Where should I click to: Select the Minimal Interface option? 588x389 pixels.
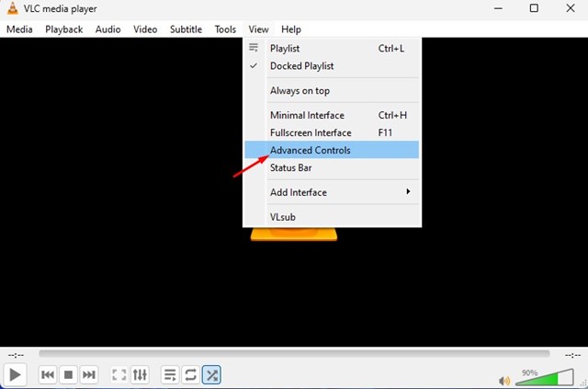332,115
